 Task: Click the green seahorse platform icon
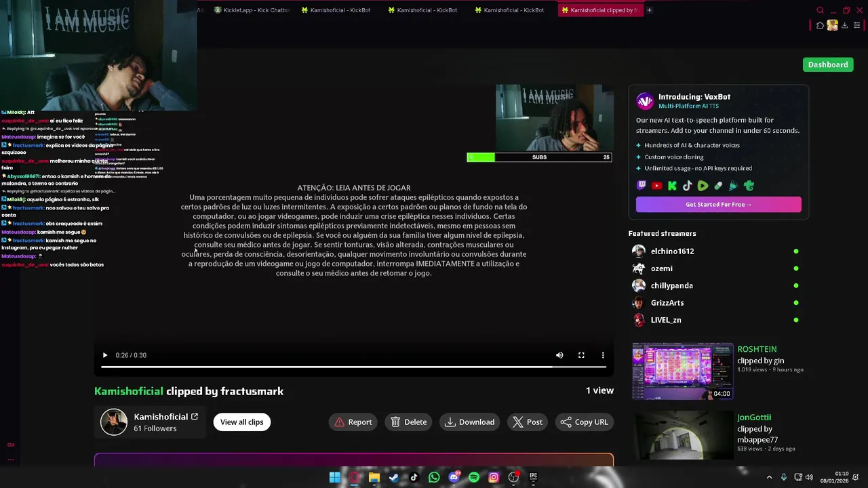click(749, 186)
